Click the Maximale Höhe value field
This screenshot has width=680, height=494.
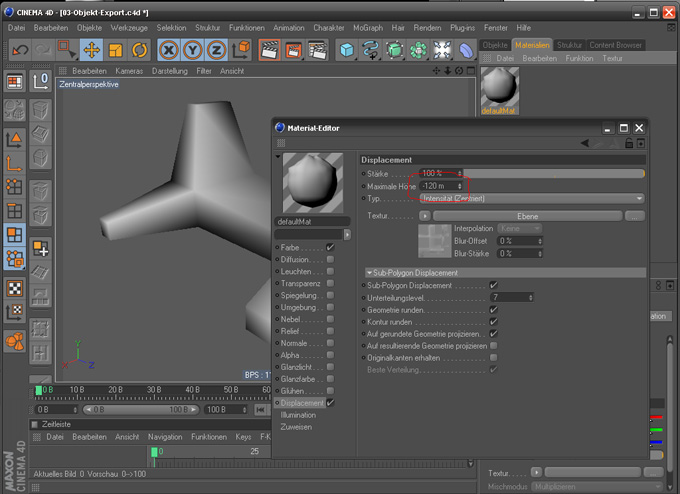(438, 186)
